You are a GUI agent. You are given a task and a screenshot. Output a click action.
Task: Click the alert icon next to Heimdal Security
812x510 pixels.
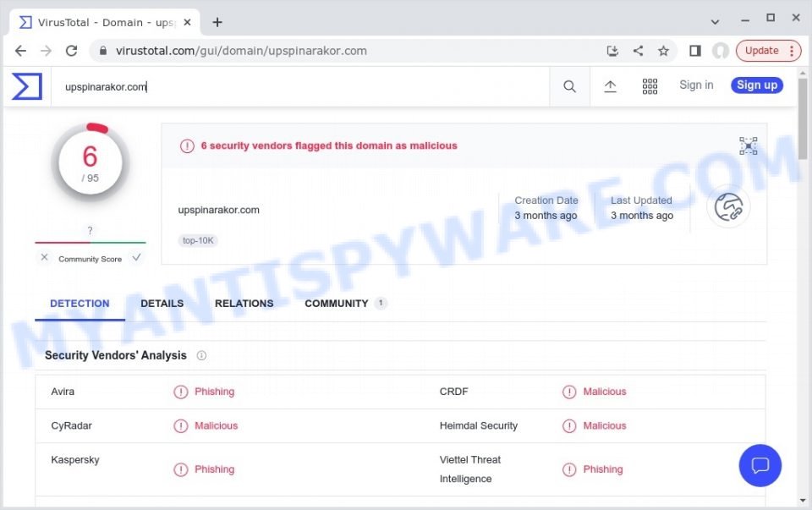pyautogui.click(x=569, y=426)
